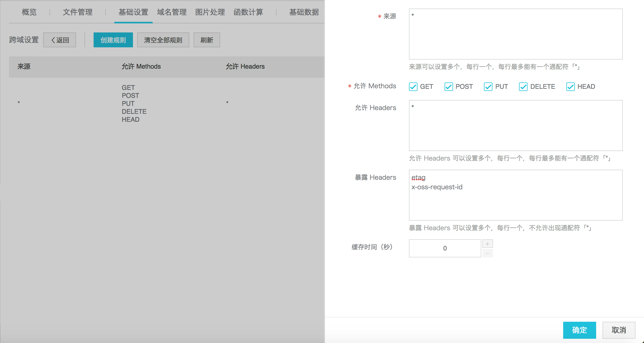Click 清空全部规则 to clear rules
Screen dimensions: 644x343
coord(163,40)
